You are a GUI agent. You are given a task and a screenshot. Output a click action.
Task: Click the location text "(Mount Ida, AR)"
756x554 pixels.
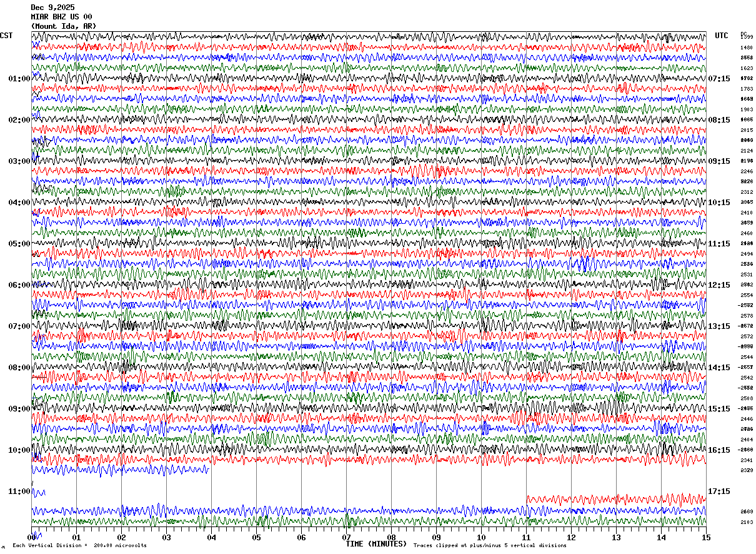(x=64, y=26)
